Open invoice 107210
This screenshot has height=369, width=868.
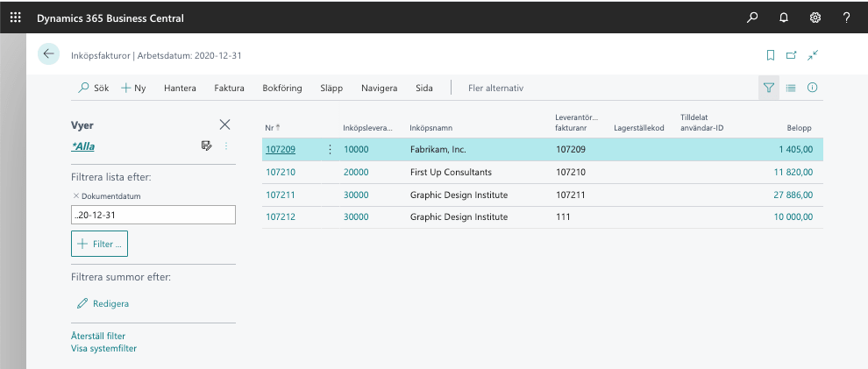point(281,172)
